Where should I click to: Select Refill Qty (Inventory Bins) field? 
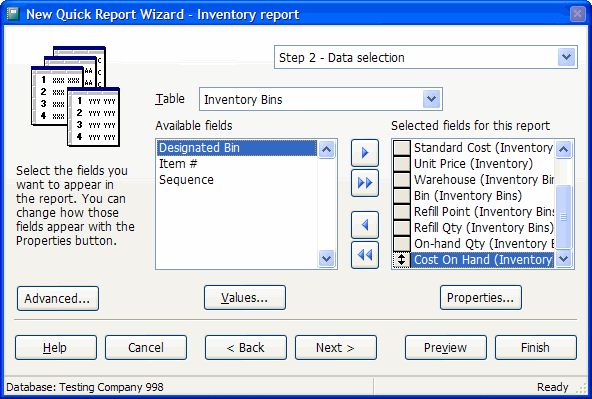pyautogui.click(x=483, y=228)
